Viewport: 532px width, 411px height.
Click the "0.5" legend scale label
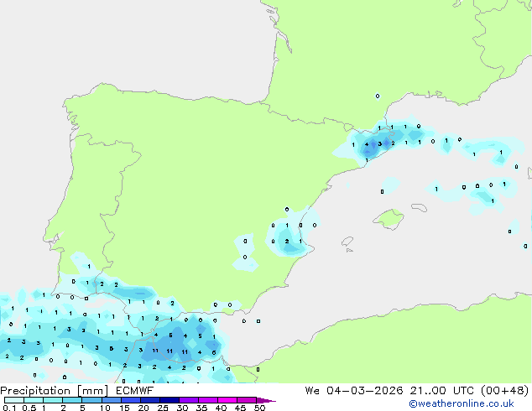tap(29, 408)
